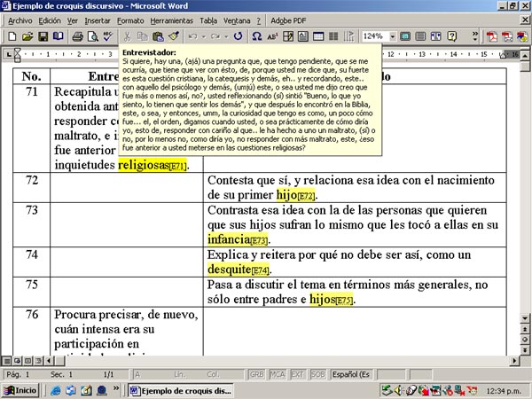
Task: Click the Inicio start button
Action: point(20,390)
